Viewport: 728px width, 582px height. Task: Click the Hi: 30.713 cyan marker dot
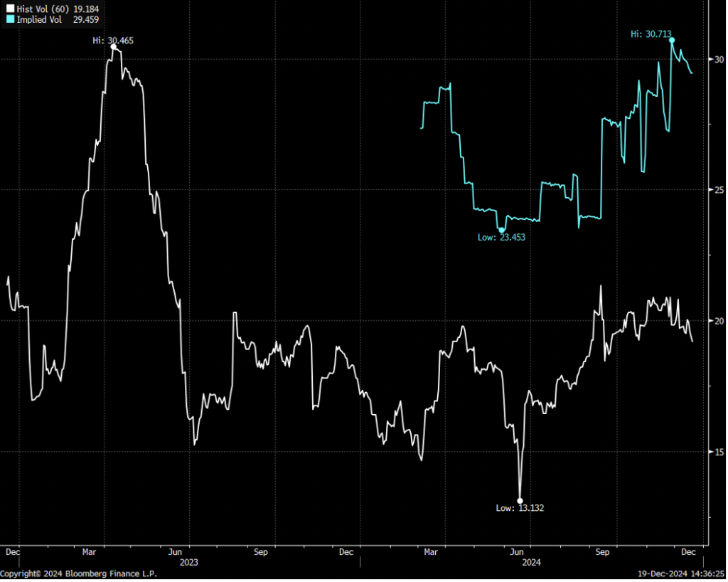671,41
